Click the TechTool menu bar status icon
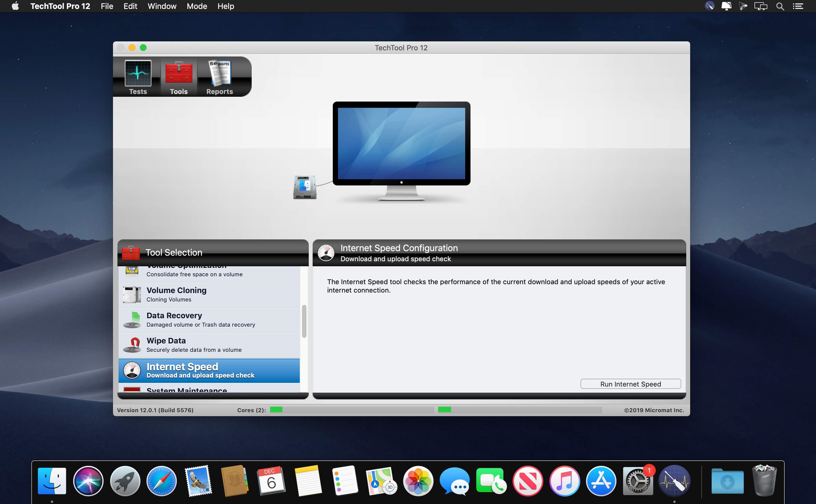 pyautogui.click(x=710, y=6)
